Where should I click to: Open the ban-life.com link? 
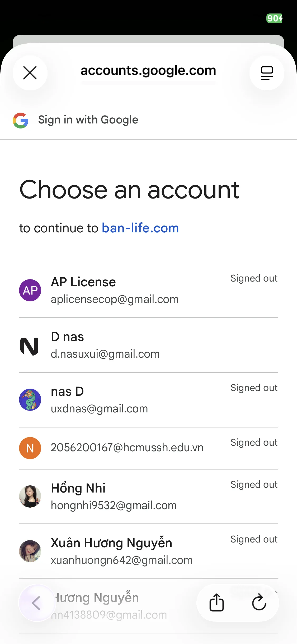tap(140, 228)
